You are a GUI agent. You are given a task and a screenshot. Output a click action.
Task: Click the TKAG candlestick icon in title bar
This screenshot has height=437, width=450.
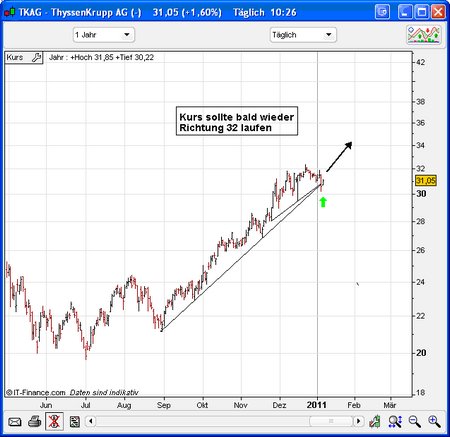[10, 12]
